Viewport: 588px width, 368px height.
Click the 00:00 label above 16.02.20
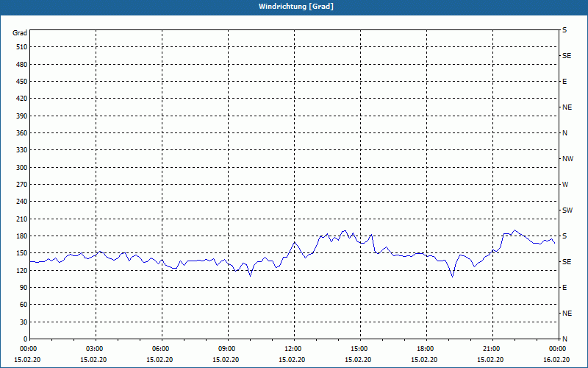coord(558,349)
